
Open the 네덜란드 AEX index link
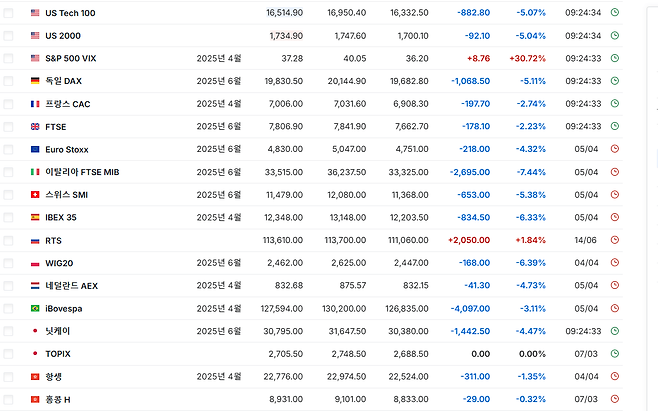(71, 285)
